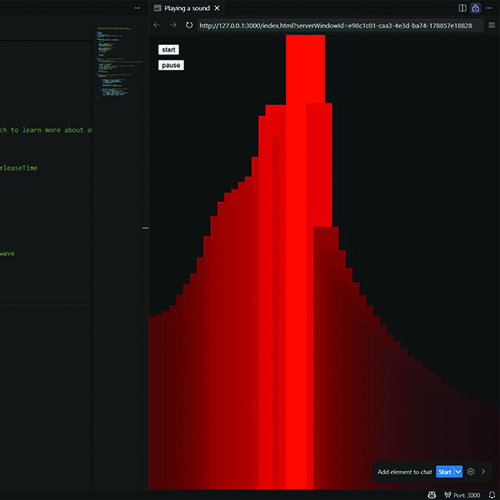Image resolution: width=500 pixels, height=500 pixels.
Task: Click the preview tab's page icon
Action: (x=157, y=8)
